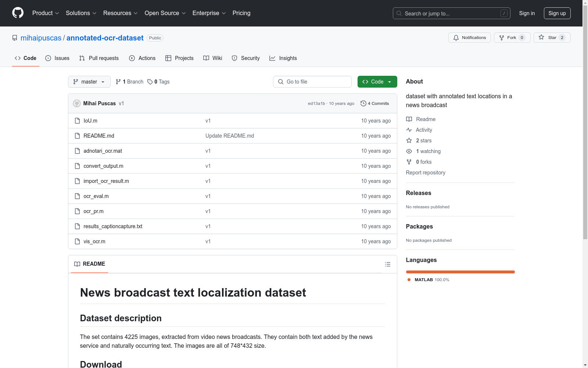Switch to the Projects tab

(x=179, y=58)
